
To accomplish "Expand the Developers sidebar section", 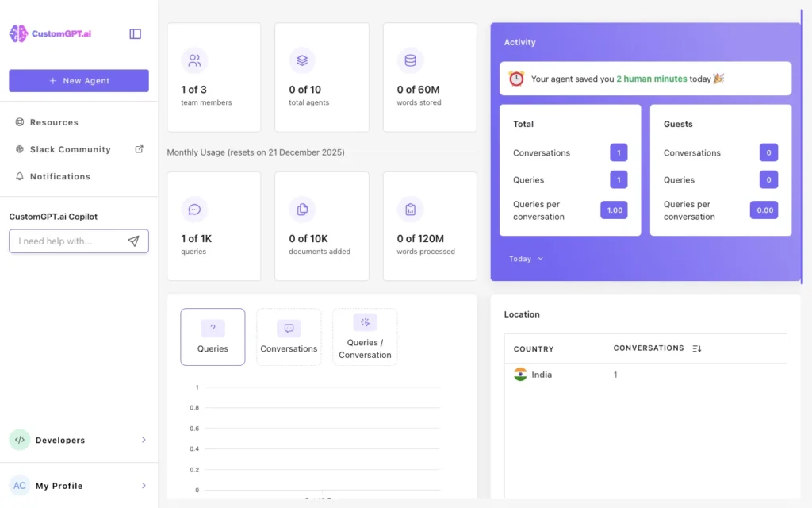I will tap(144, 439).
